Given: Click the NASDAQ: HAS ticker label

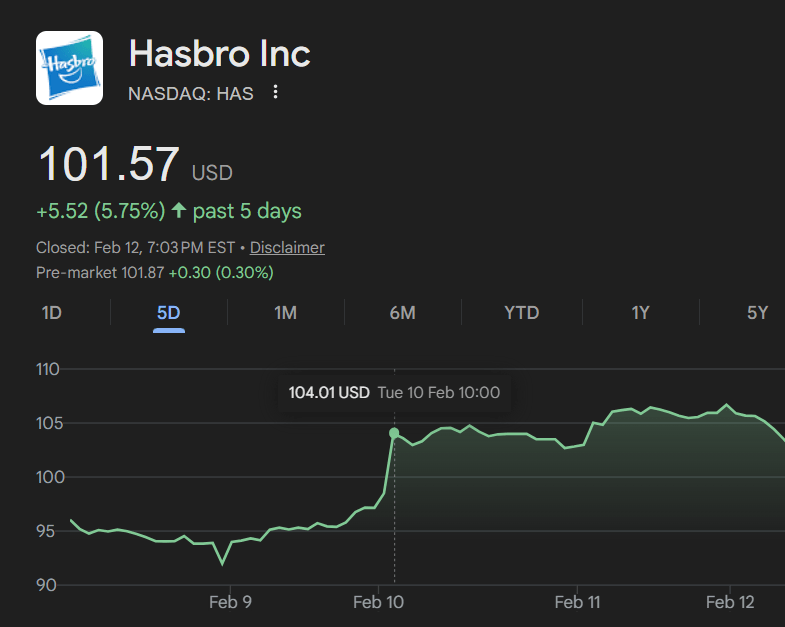Looking at the screenshot, I should (191, 93).
